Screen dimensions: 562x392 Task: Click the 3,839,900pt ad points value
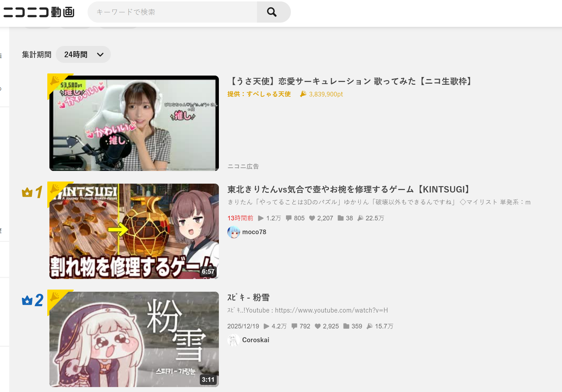pyautogui.click(x=326, y=94)
